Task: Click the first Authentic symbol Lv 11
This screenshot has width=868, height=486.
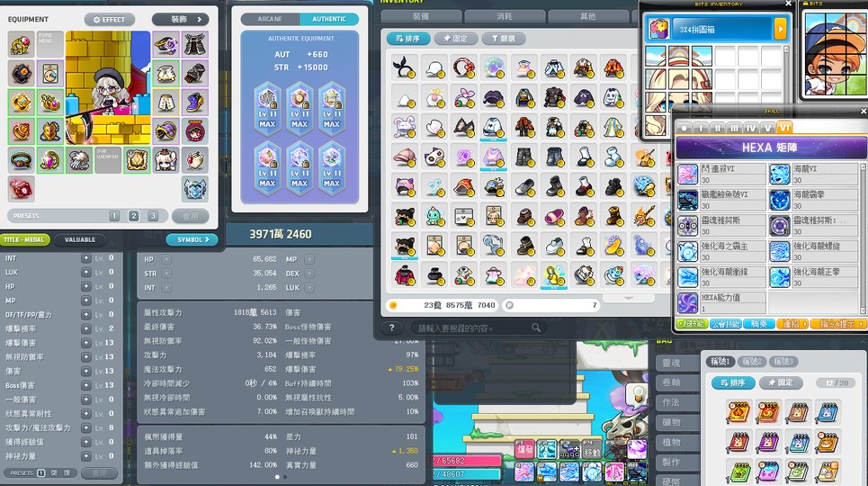Action: pos(267,110)
